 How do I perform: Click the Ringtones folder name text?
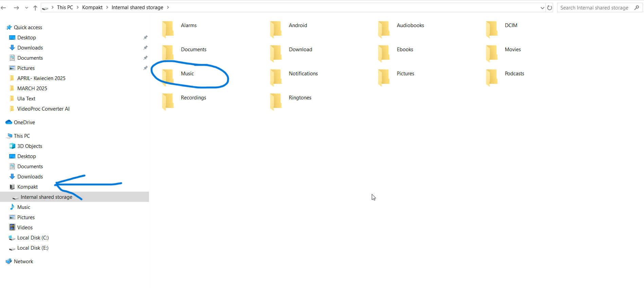[300, 97]
